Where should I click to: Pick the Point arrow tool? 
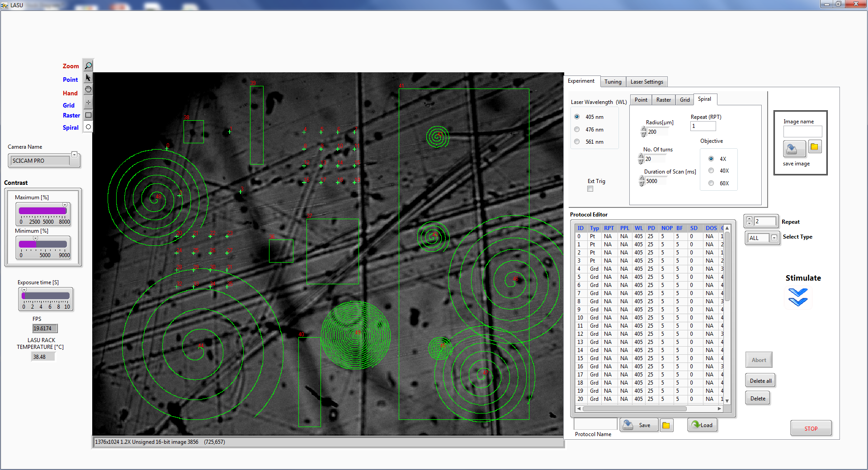88,78
